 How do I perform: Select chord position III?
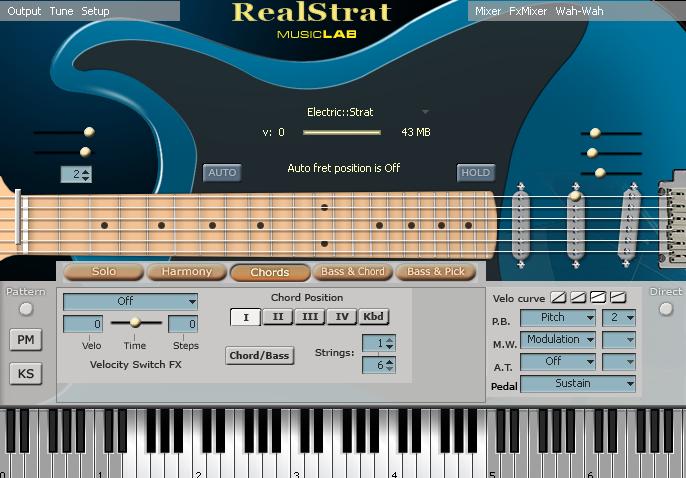[x=310, y=317]
